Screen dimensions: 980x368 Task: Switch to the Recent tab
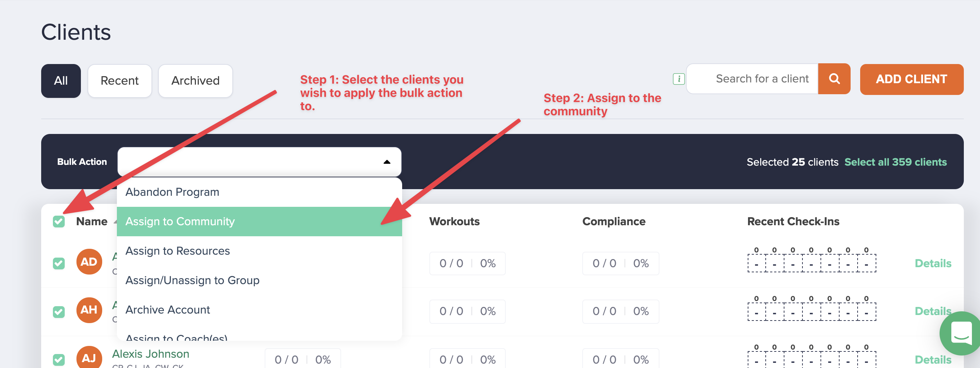tap(119, 80)
